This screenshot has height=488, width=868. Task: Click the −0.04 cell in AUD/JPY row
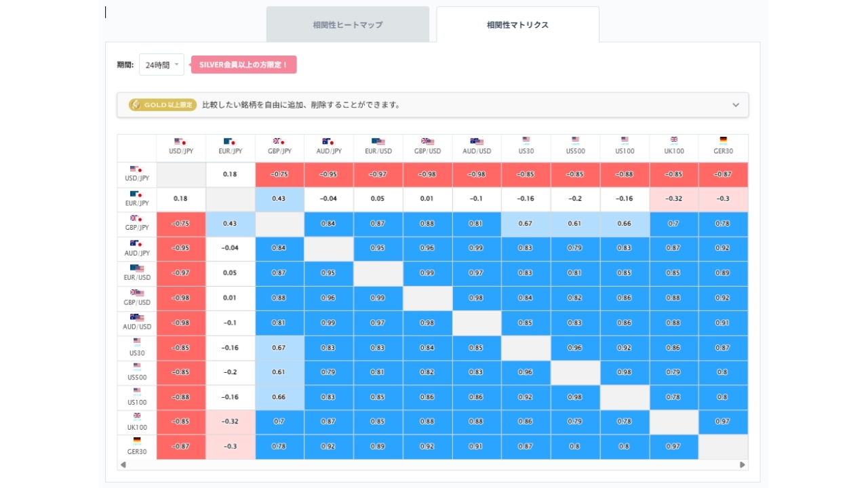coord(230,248)
